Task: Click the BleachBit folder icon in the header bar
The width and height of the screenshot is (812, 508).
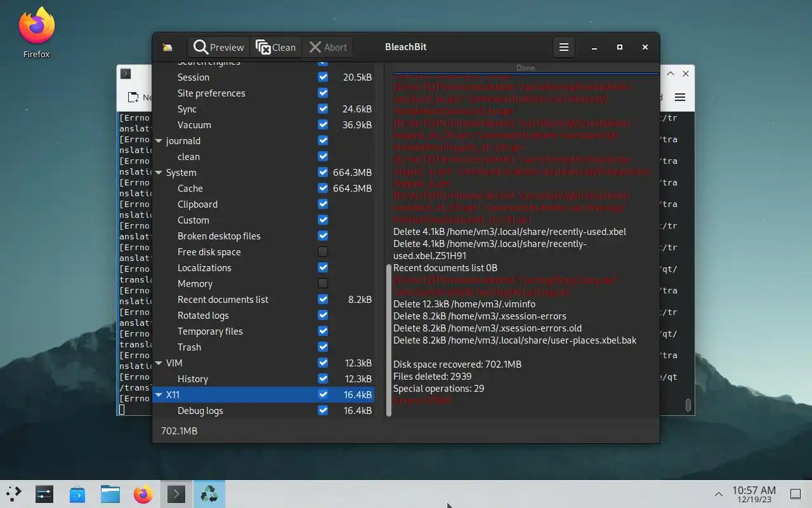Action: point(167,47)
